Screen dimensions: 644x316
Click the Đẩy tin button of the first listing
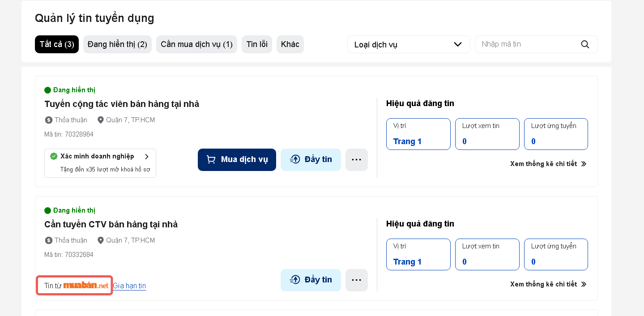coord(311,160)
